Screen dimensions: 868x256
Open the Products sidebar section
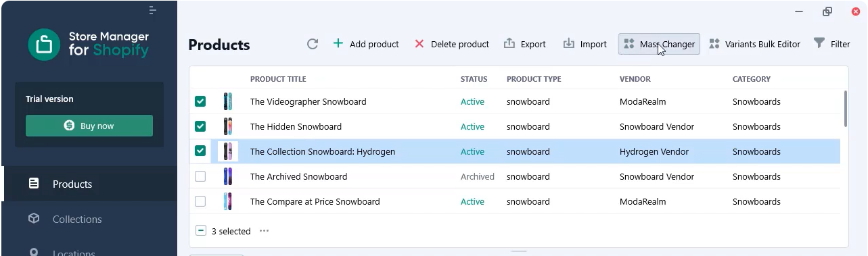click(90, 184)
